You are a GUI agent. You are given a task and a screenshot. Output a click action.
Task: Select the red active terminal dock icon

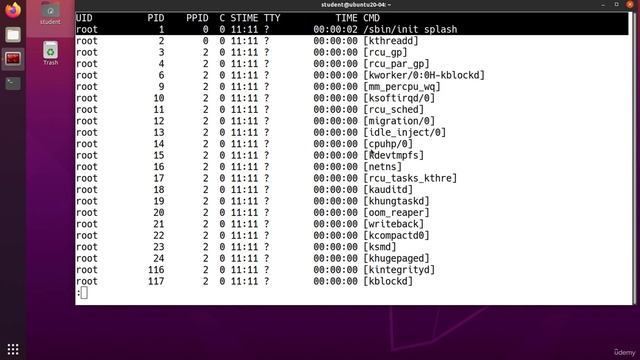(13, 59)
